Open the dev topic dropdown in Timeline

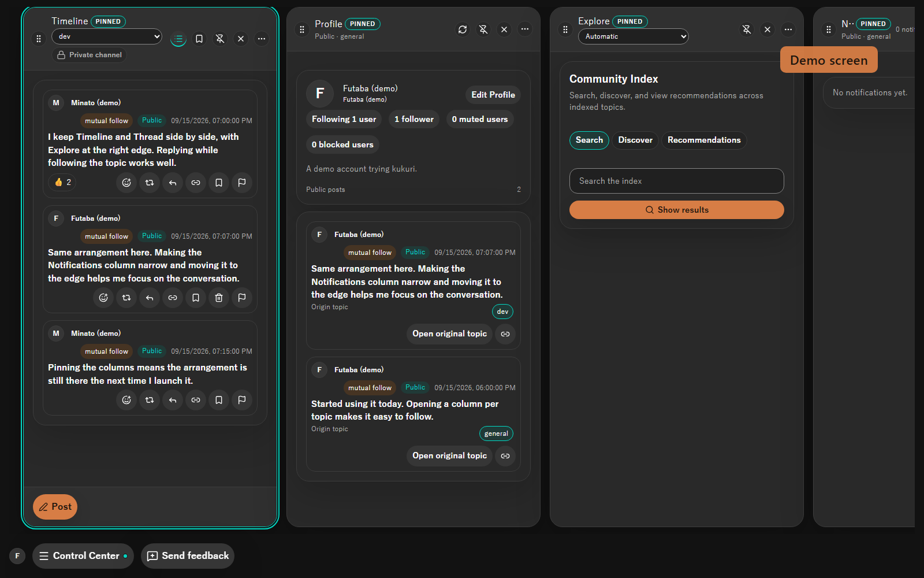click(x=107, y=36)
